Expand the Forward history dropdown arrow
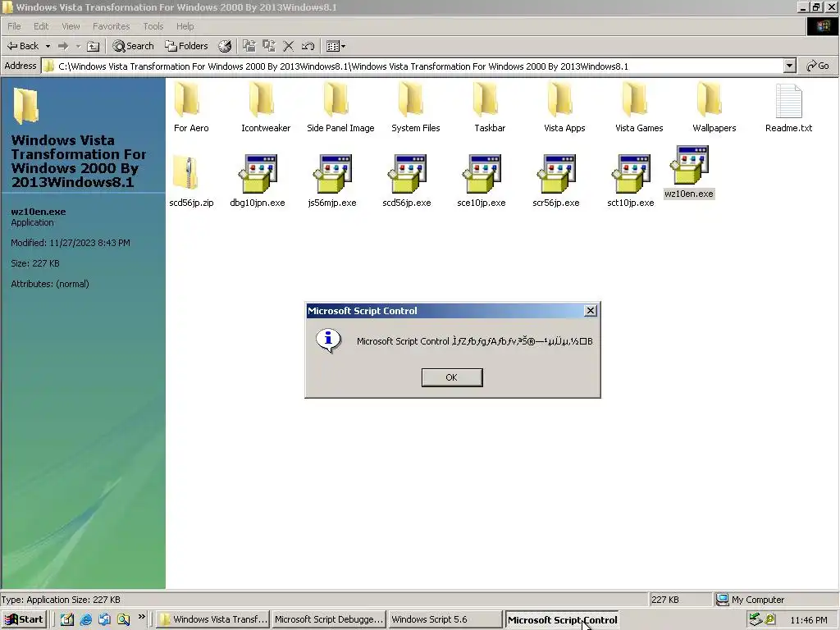The width and height of the screenshot is (840, 630). coord(78,47)
